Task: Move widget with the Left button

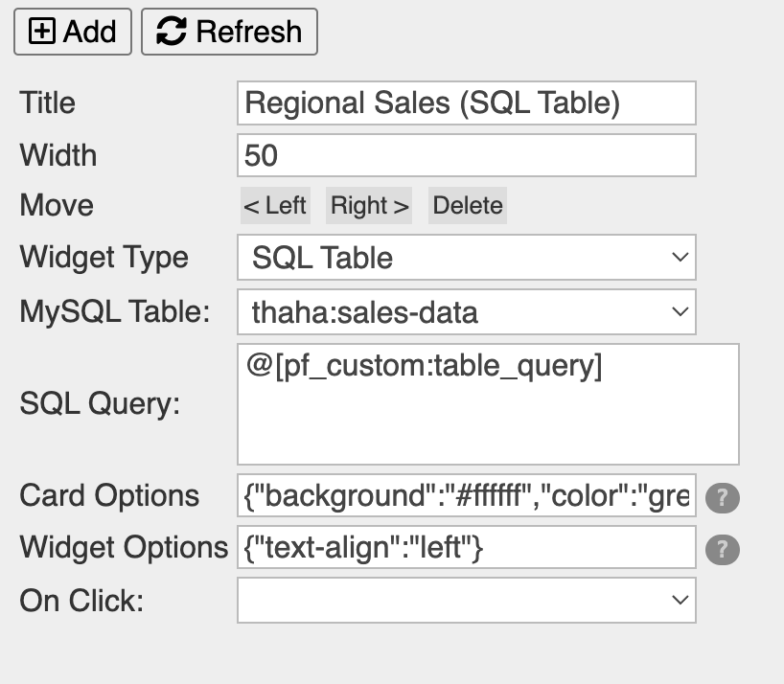Action: pos(275,206)
